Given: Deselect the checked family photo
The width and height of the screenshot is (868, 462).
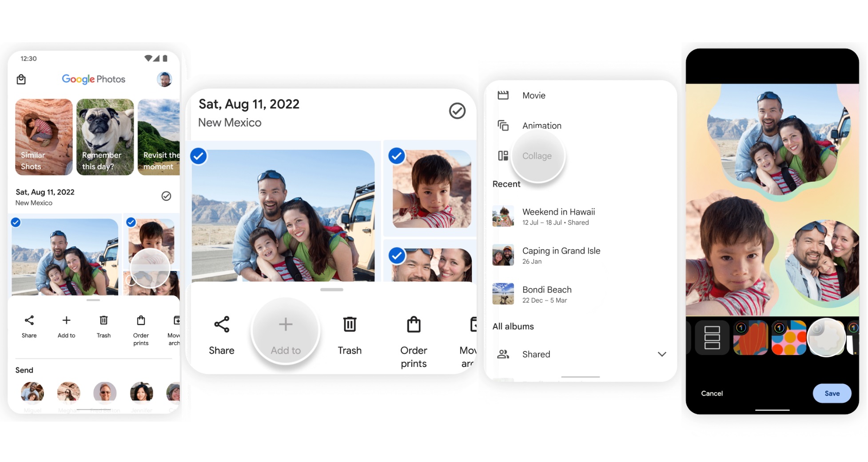Looking at the screenshot, I should tap(199, 156).
